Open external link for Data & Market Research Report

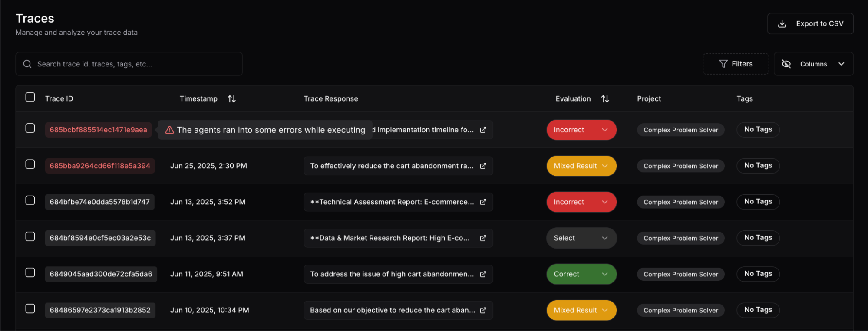[x=483, y=238]
